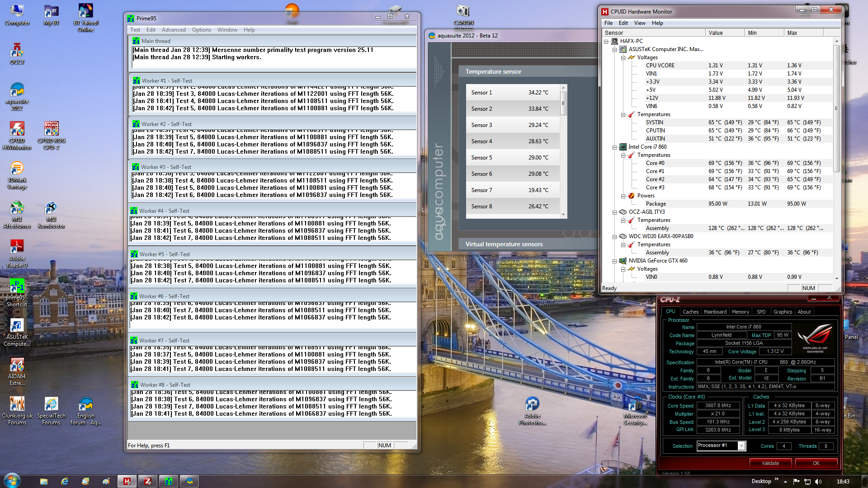Open Microsoft Security Essentials desktop icon

click(635, 411)
